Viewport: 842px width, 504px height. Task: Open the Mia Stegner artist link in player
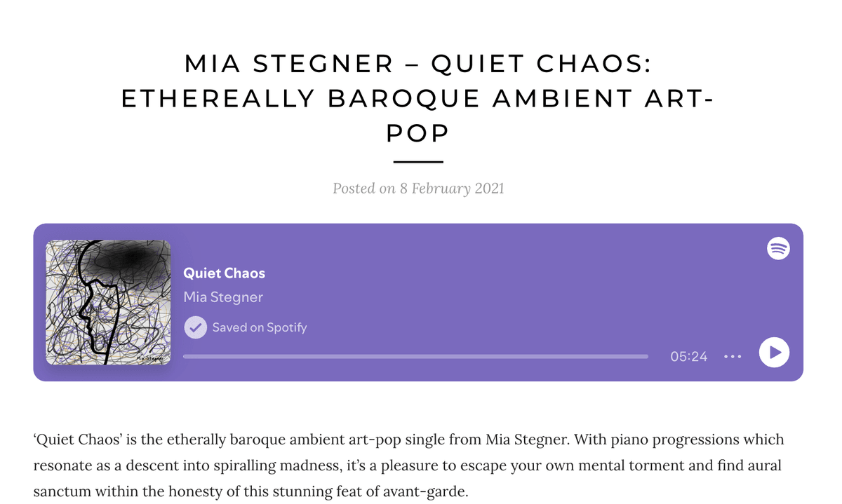tap(223, 297)
